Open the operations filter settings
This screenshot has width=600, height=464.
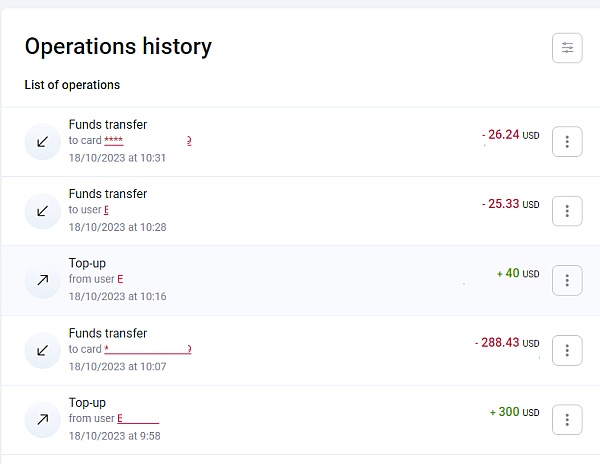[x=567, y=48]
